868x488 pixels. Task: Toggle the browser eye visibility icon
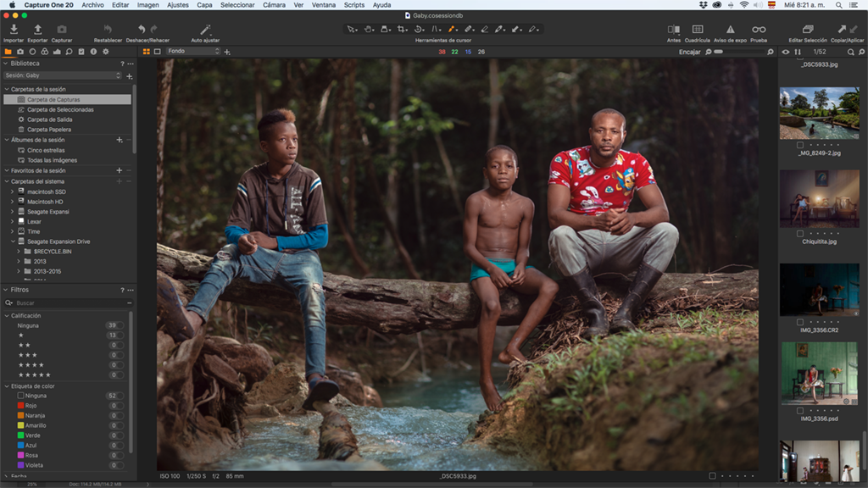coord(786,52)
